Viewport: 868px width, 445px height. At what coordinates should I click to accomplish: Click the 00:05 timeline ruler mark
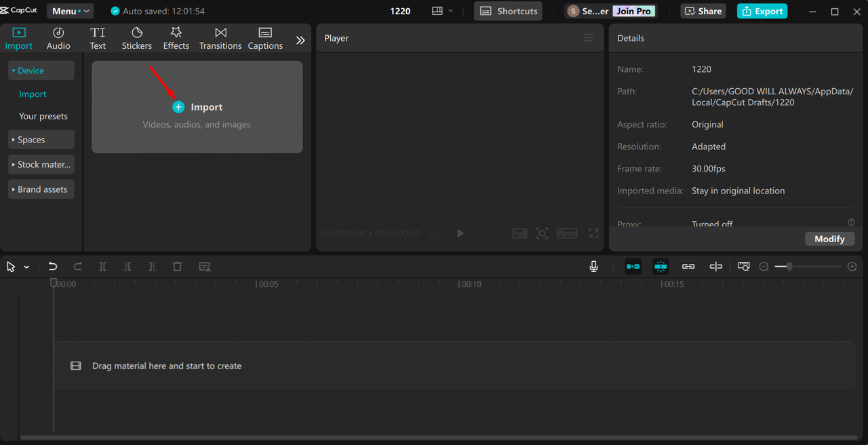tap(267, 284)
